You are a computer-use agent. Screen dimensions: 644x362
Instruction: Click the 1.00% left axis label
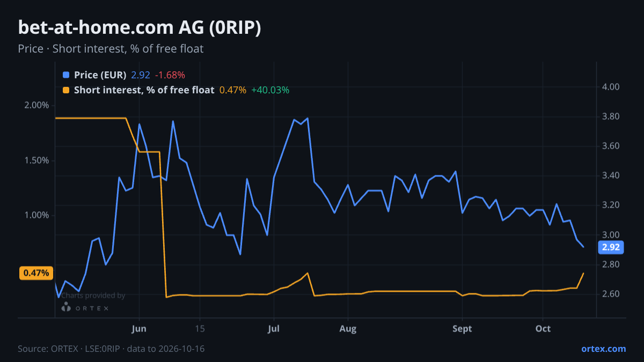(x=36, y=215)
